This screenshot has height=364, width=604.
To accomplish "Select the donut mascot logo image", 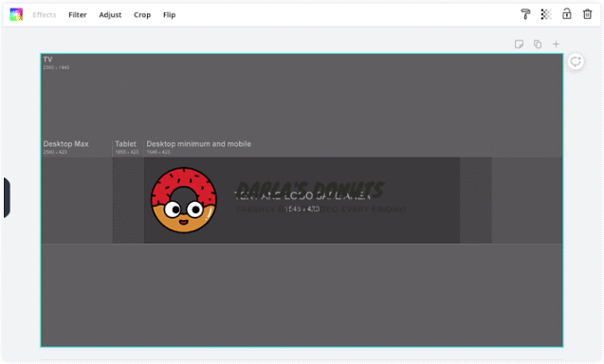I will click(x=184, y=200).
